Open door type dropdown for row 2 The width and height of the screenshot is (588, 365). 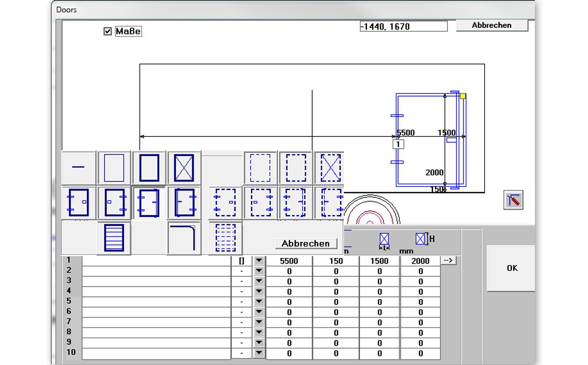point(259,271)
